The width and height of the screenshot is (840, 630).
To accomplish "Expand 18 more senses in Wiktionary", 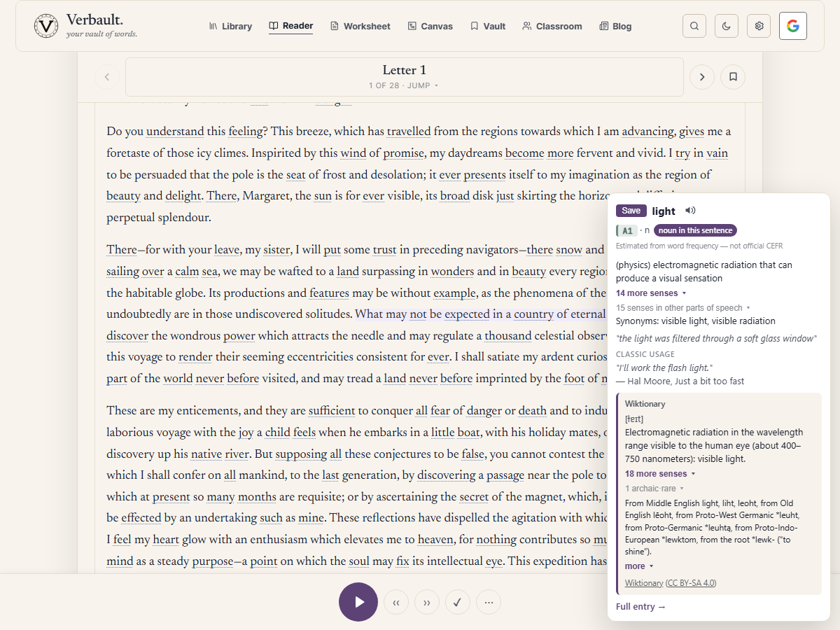I will click(x=660, y=474).
